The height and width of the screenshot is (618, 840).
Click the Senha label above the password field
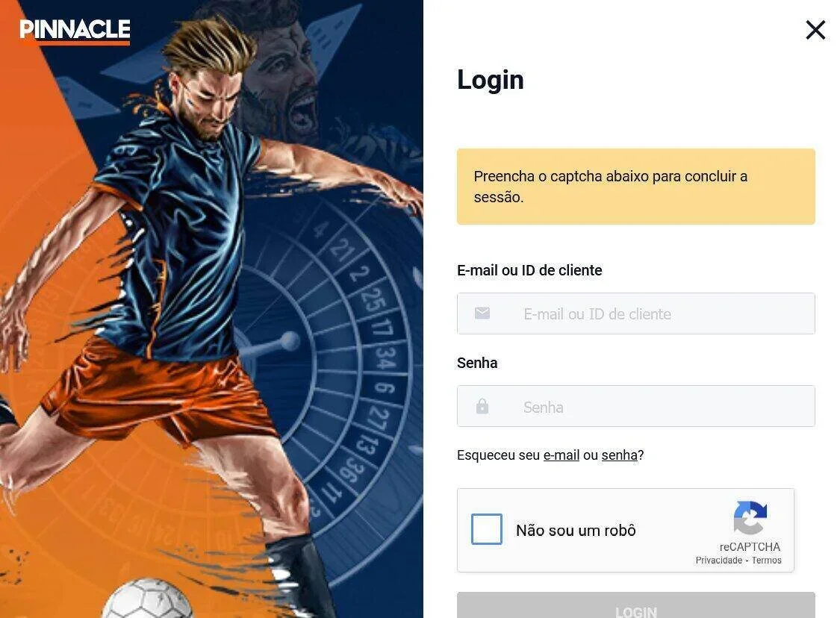tap(477, 363)
